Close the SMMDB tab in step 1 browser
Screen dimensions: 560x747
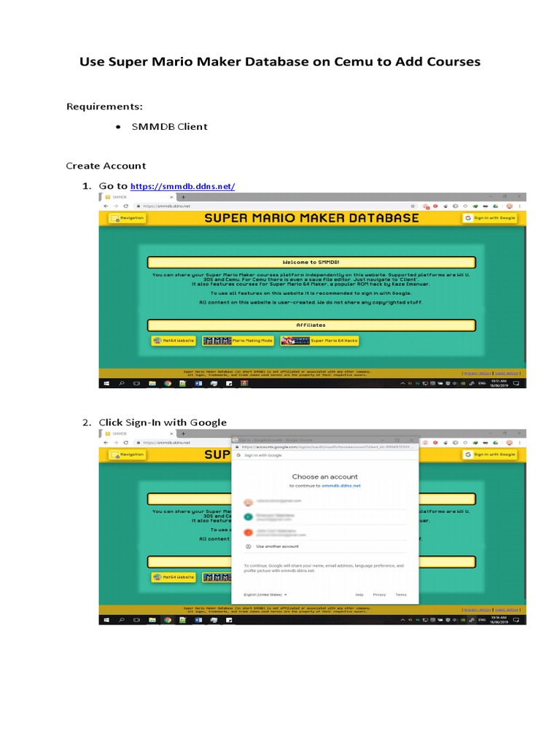[x=171, y=197]
